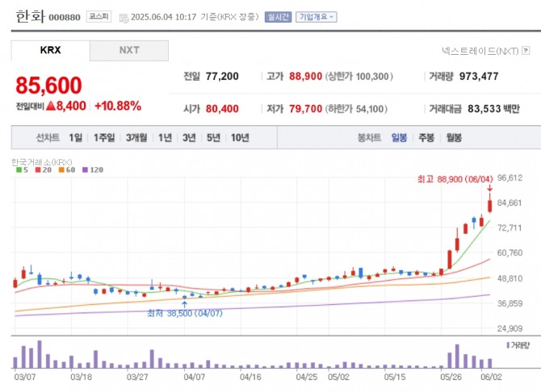
Task: Click the stock code 000880
Action: coord(65,17)
